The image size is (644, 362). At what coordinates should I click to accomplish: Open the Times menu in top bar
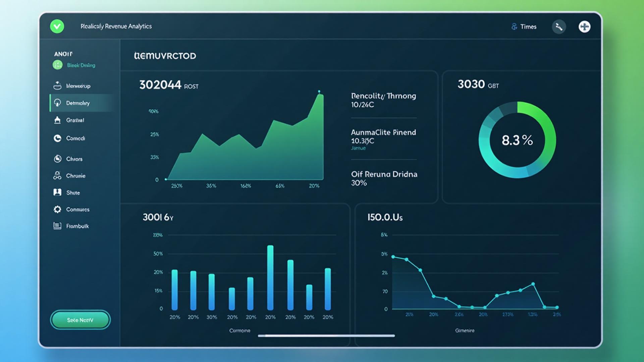pos(523,26)
